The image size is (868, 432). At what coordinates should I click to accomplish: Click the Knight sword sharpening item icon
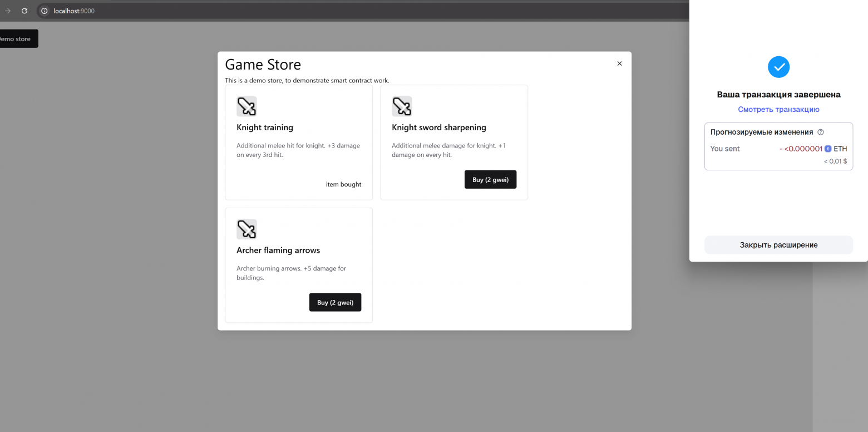(402, 106)
